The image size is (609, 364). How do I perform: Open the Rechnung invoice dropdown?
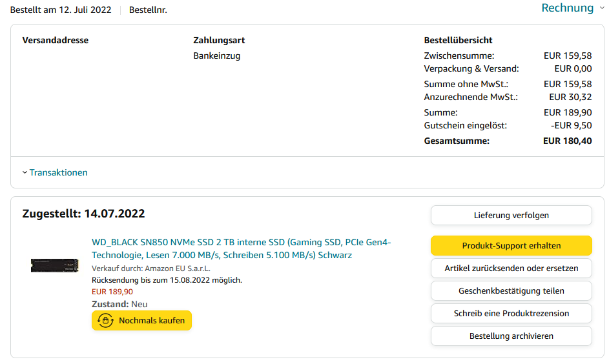click(567, 8)
